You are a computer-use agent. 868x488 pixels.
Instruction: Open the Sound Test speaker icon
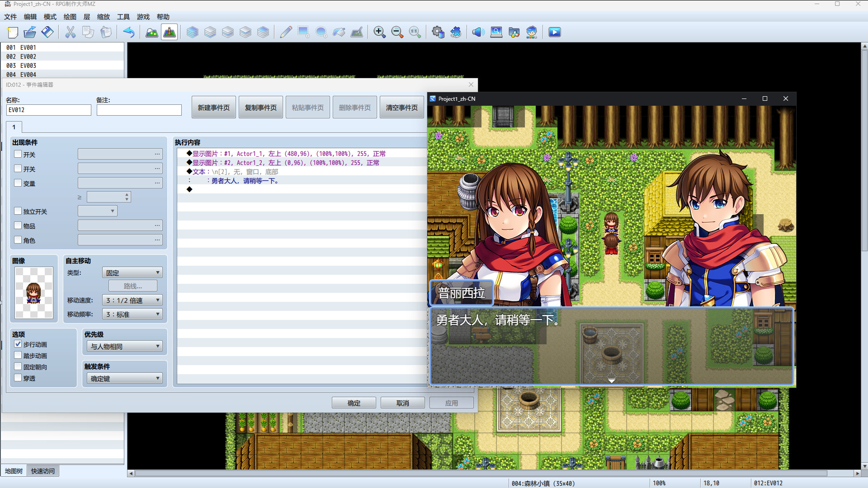[478, 32]
